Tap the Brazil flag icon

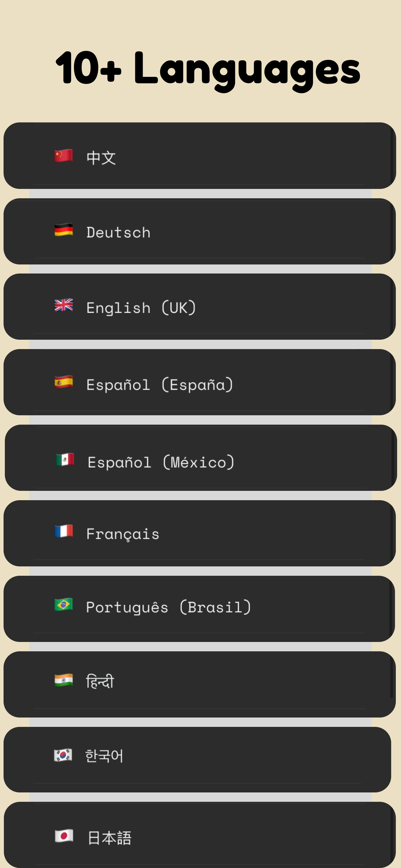(x=64, y=604)
